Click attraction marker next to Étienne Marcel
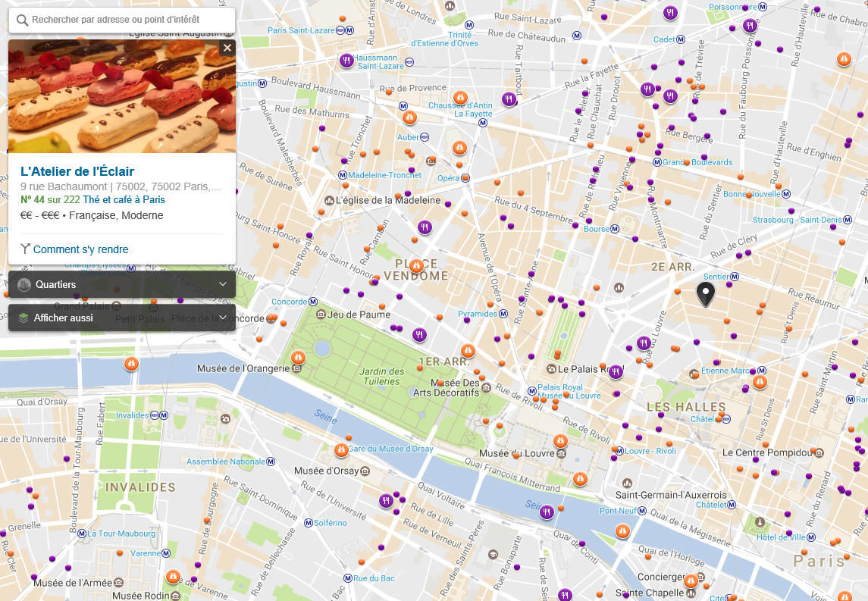Screen dimensions: 868x601 pyautogui.click(x=760, y=382)
